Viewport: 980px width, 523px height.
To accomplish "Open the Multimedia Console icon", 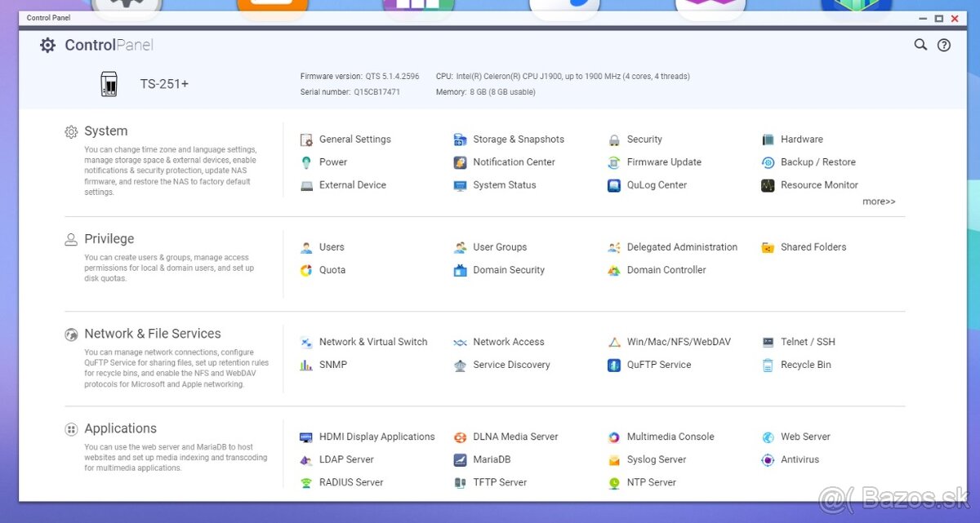I will point(614,437).
